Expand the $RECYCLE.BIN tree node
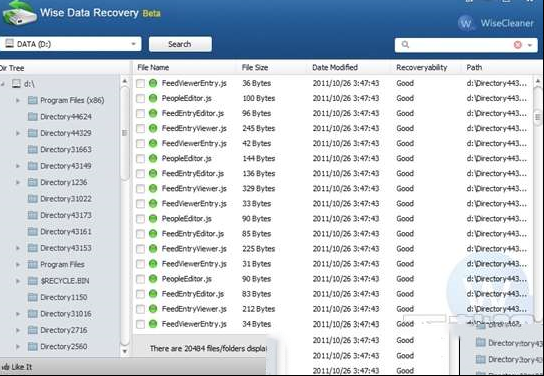544x376 pixels. pyautogui.click(x=18, y=281)
